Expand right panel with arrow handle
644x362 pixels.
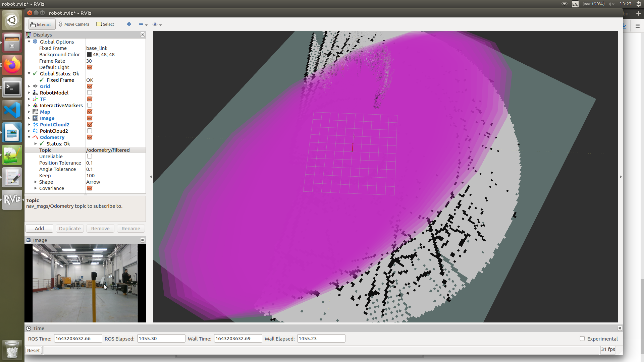621,177
